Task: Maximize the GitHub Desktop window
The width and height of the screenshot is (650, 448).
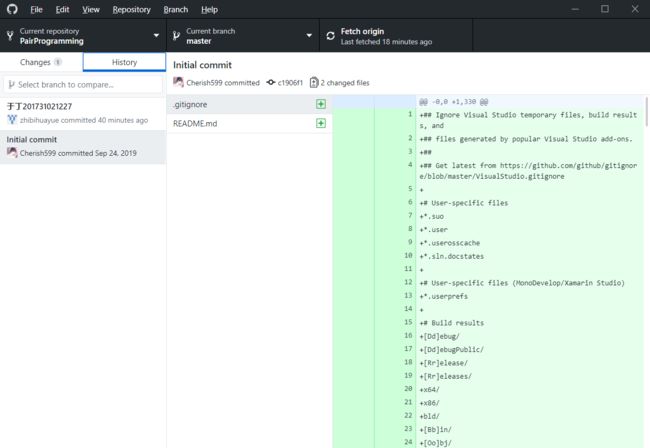Action: 605,9
